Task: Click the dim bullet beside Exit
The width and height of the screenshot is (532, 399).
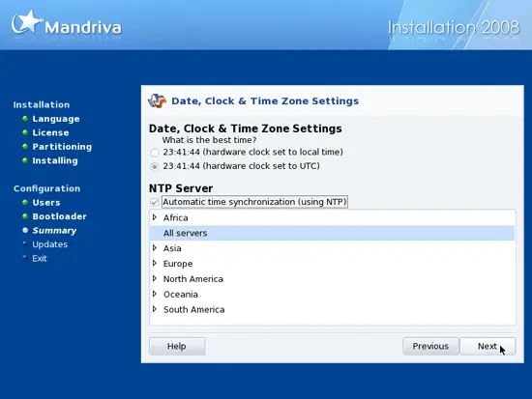Action: tap(25, 257)
